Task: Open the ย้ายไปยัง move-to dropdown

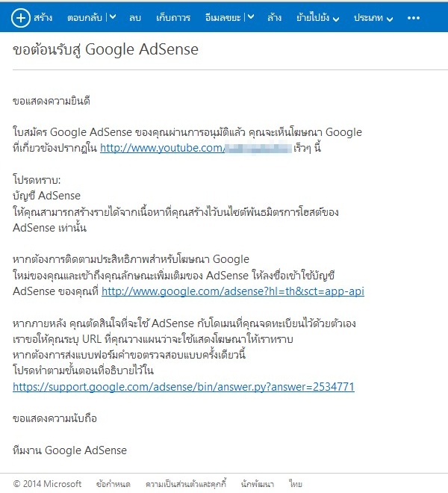Action: pos(317,18)
